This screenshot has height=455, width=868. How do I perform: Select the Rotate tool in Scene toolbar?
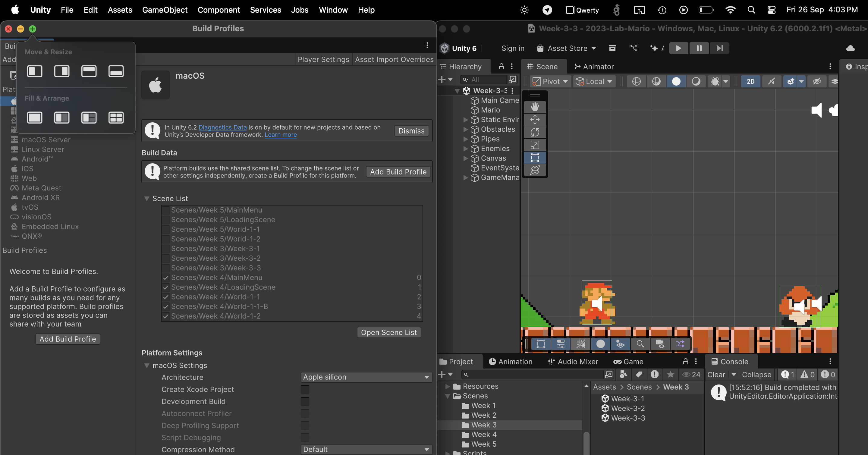click(x=535, y=132)
